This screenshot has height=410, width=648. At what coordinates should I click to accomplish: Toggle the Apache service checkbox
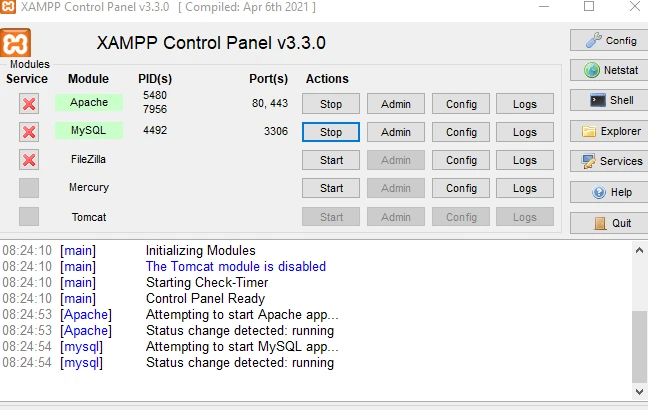(29, 104)
